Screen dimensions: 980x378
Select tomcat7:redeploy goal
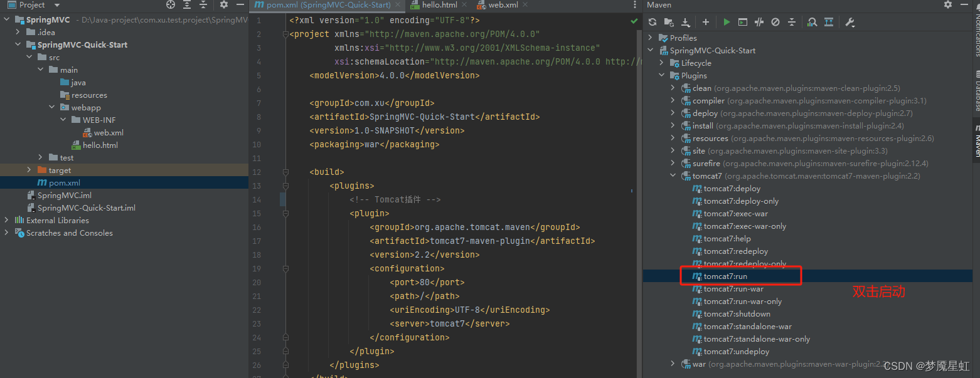coord(730,251)
